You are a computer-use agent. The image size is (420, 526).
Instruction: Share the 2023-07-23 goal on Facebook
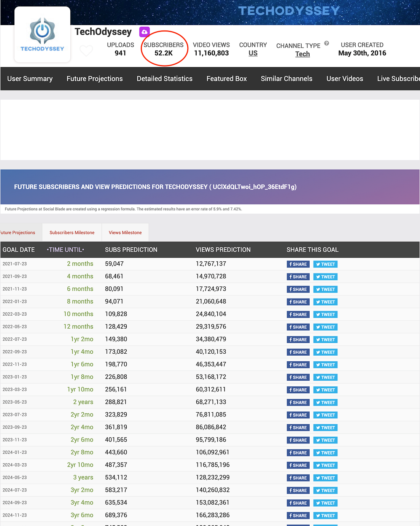coord(298,415)
